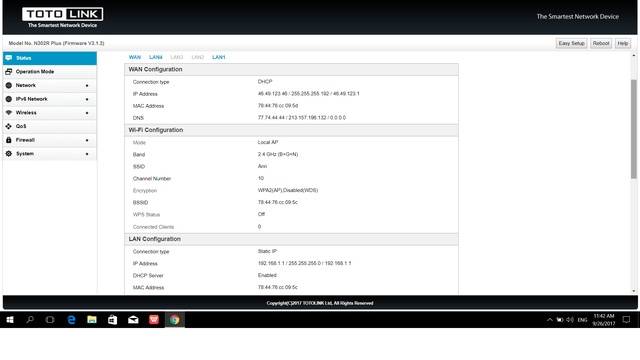Screen dimensions: 640x360
Task: Open Mail app from taskbar
Action: (133, 320)
